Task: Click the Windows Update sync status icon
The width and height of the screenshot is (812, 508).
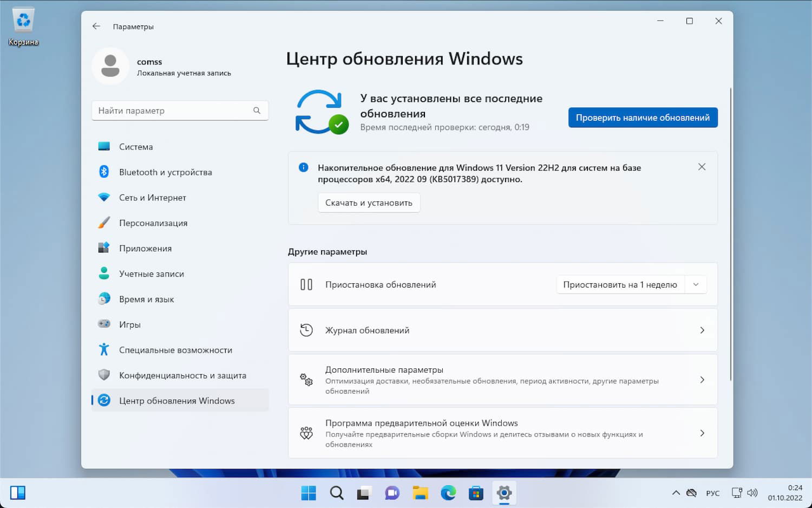Action: [x=322, y=112]
